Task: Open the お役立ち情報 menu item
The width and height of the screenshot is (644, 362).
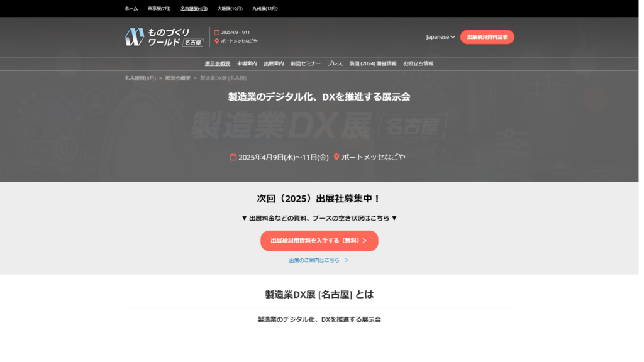Action: (418, 63)
